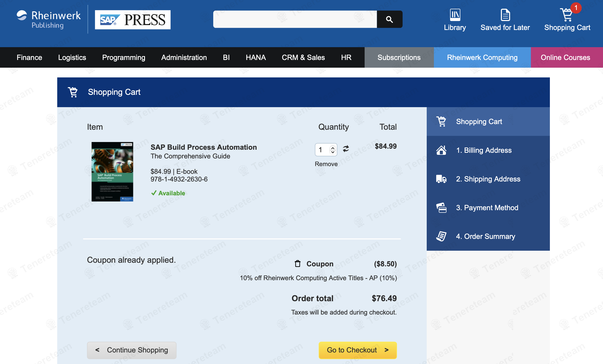
Task: Select the Billing Address step home icon
Action: pos(441,150)
